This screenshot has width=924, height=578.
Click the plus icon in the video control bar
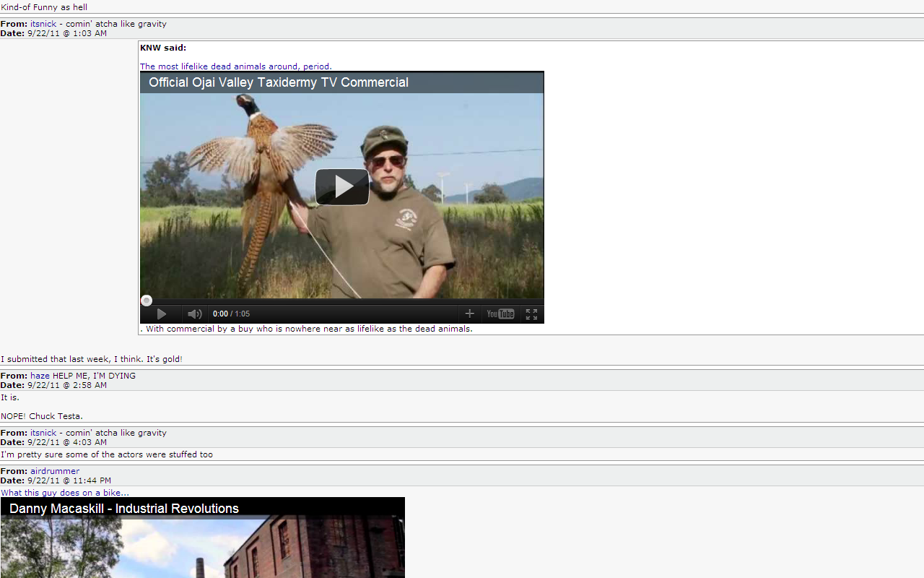[x=469, y=314]
